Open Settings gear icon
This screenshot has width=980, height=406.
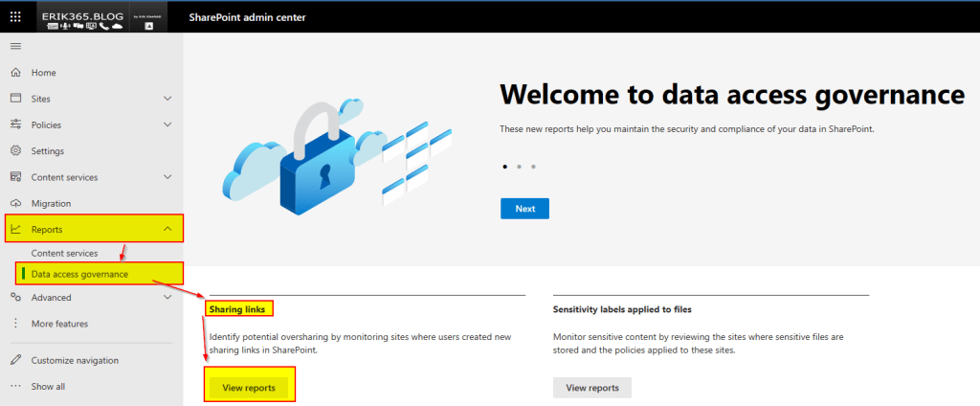15,151
